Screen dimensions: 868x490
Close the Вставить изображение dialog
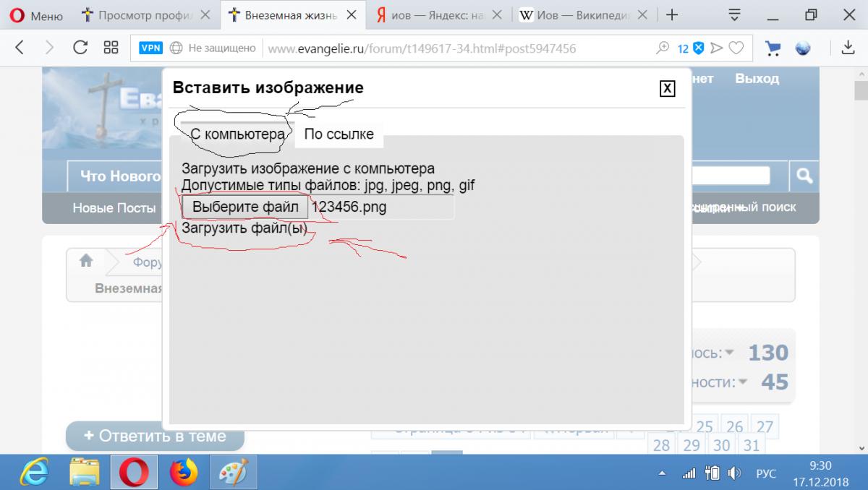coord(667,88)
